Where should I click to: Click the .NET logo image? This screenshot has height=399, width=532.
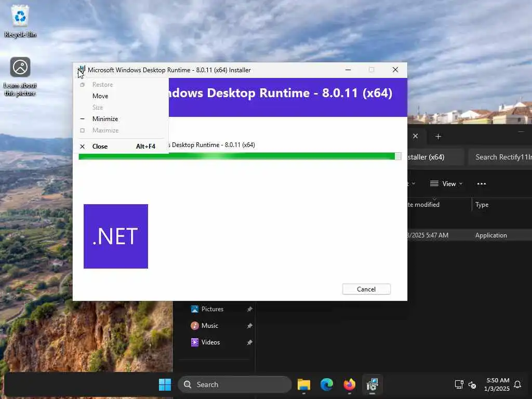click(116, 236)
